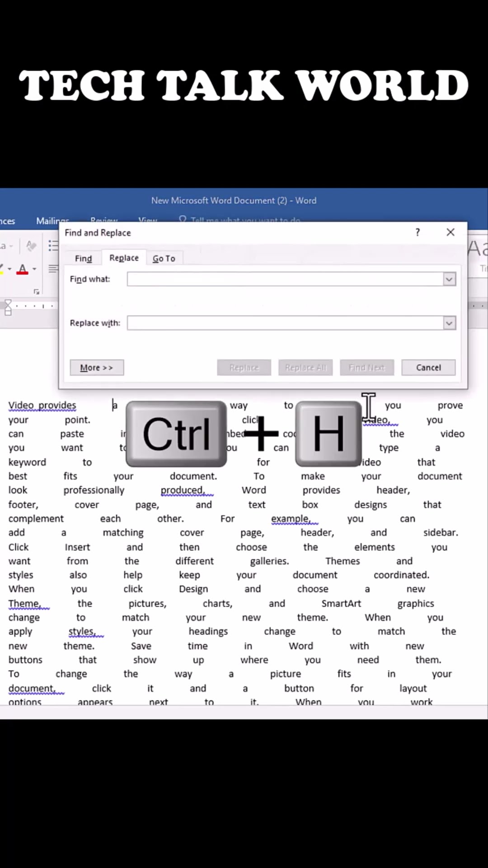Image resolution: width=488 pixels, height=868 pixels.
Task: Click the word "coordinated." in document
Action: pos(401,575)
